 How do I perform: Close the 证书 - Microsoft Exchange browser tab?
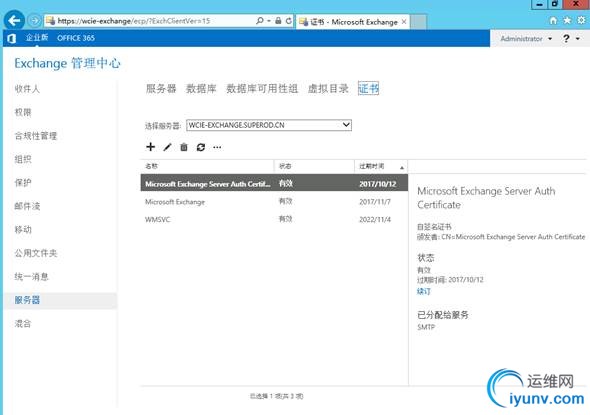point(404,22)
